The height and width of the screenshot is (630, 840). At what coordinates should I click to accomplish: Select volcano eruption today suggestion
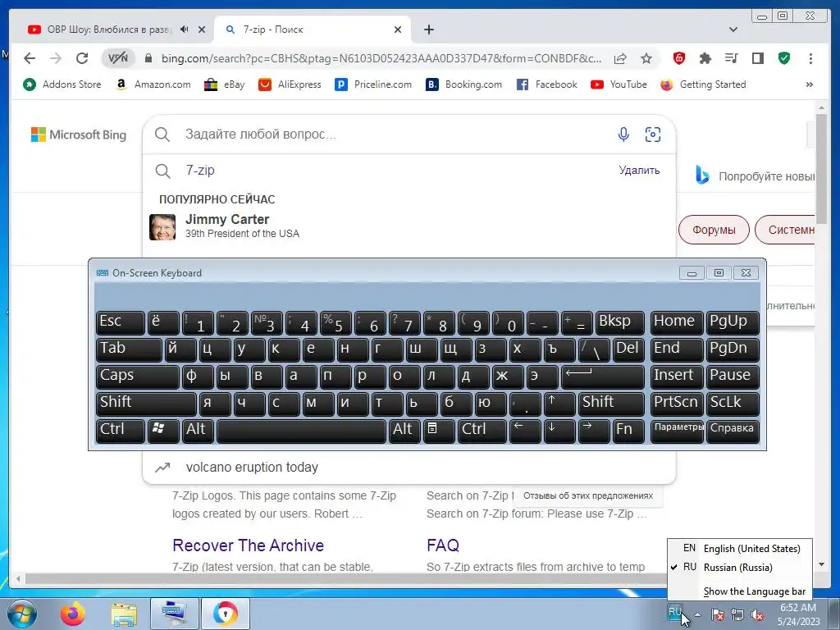point(409,467)
